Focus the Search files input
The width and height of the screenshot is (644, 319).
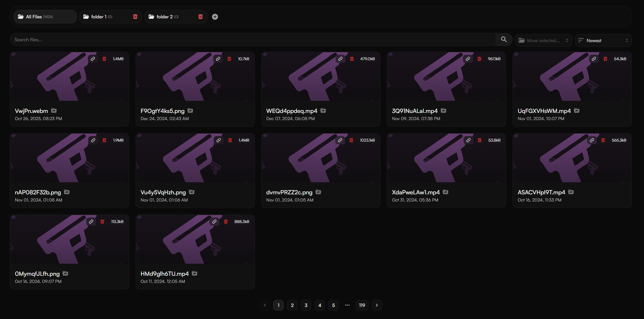(253, 40)
